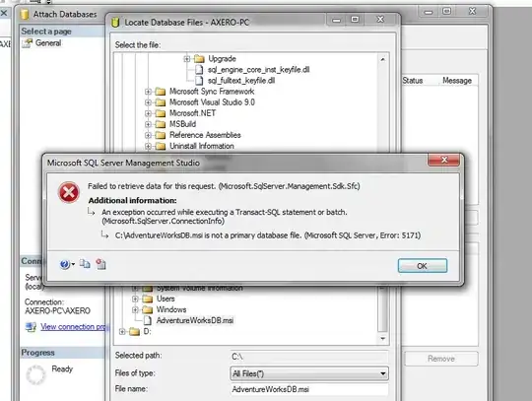Image resolution: width=532 pixels, height=401 pixels.
Task: Click the Attach Databases title icon
Action: click(x=25, y=14)
